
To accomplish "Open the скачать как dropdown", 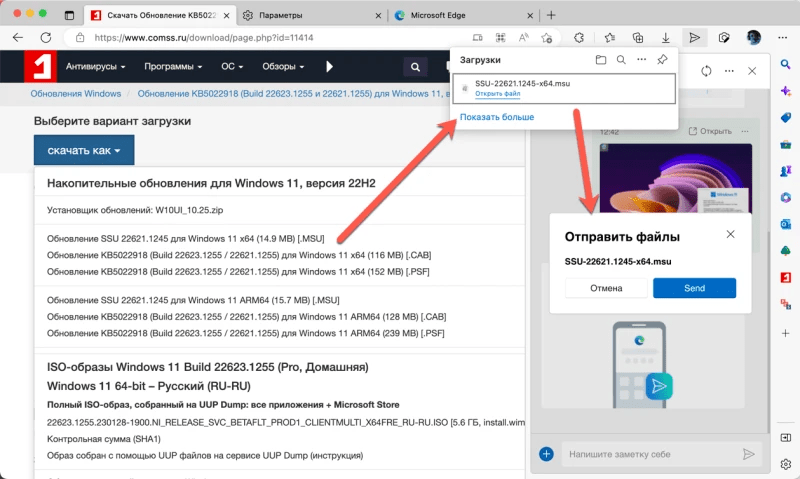I will pyautogui.click(x=84, y=150).
